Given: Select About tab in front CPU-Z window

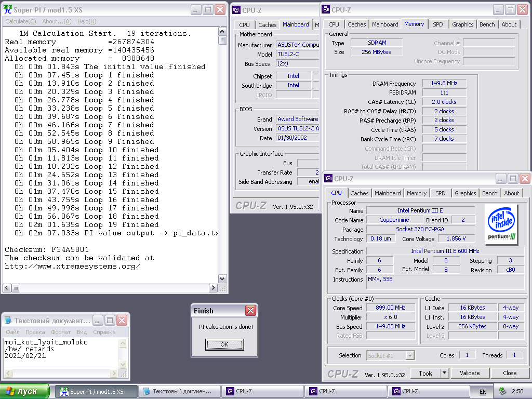Looking at the screenshot, I should tap(511, 193).
